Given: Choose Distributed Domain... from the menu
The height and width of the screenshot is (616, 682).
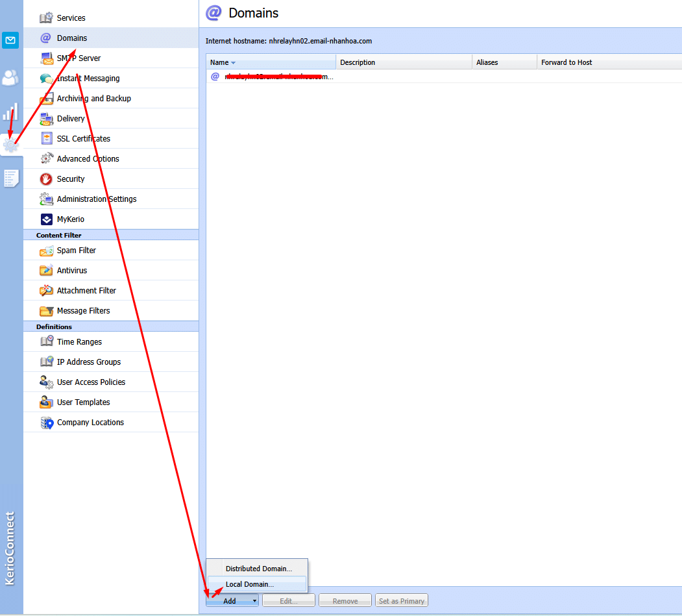Looking at the screenshot, I should point(258,569).
